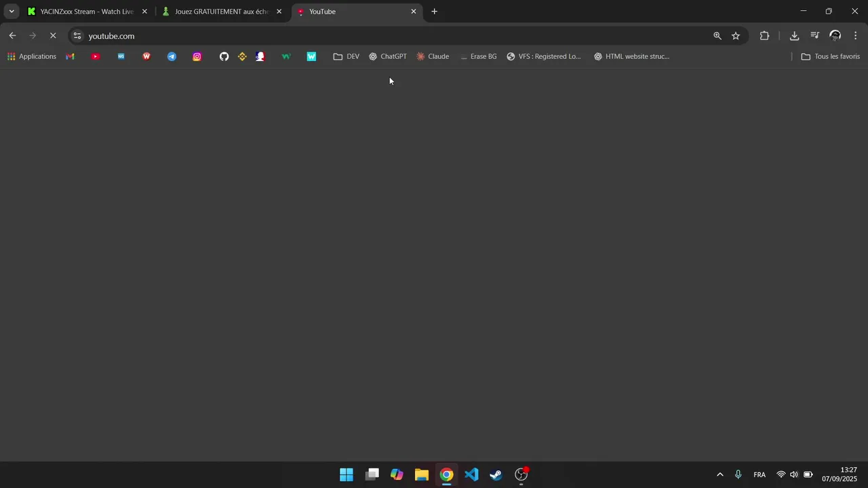Viewport: 868px width, 488px height.
Task: Open the blue NG bookmark icon
Action: point(121,56)
